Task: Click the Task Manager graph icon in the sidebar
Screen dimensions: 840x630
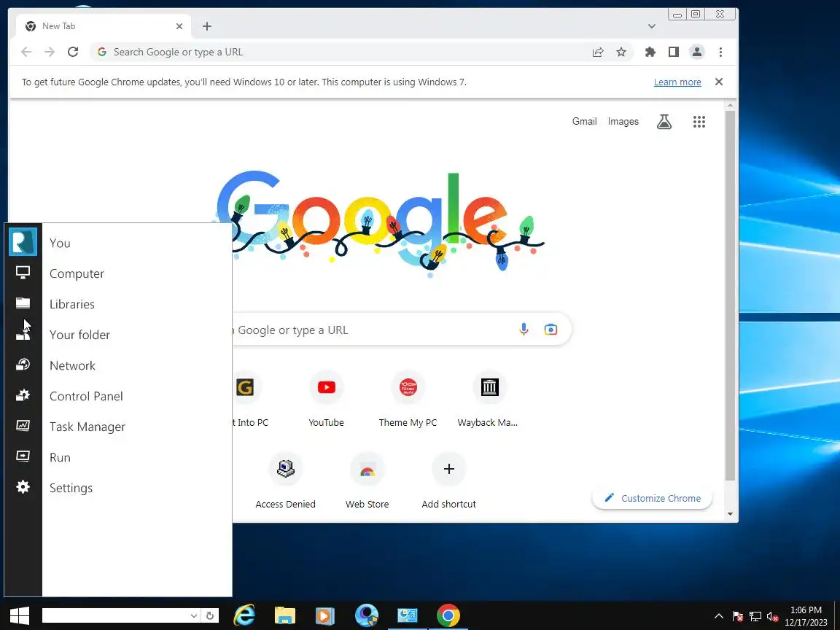Action: pos(23,426)
